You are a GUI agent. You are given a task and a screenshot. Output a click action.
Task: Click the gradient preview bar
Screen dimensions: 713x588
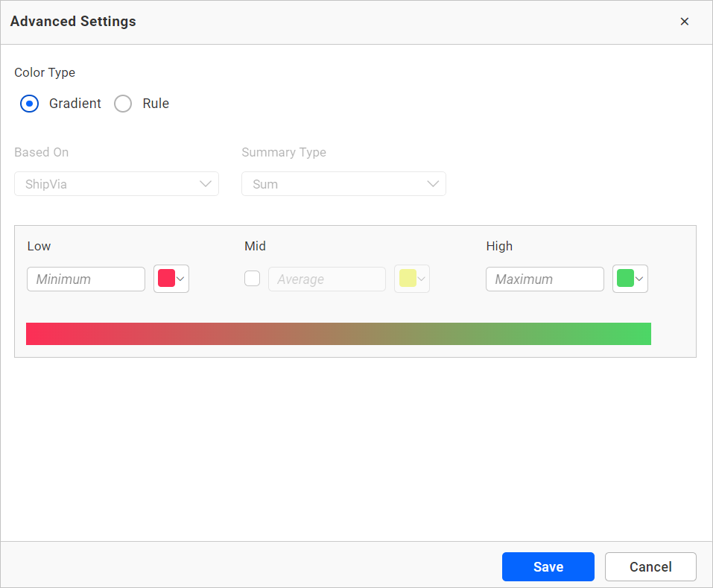click(x=339, y=334)
